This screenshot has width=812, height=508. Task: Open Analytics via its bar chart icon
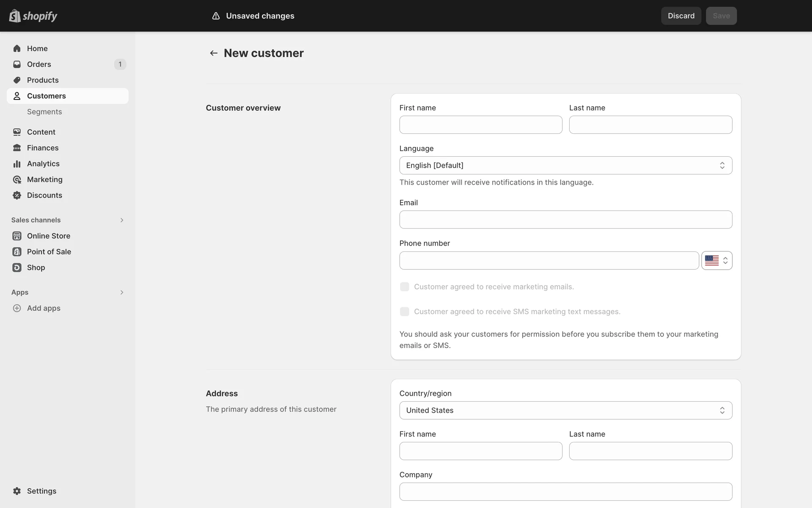pos(17,164)
